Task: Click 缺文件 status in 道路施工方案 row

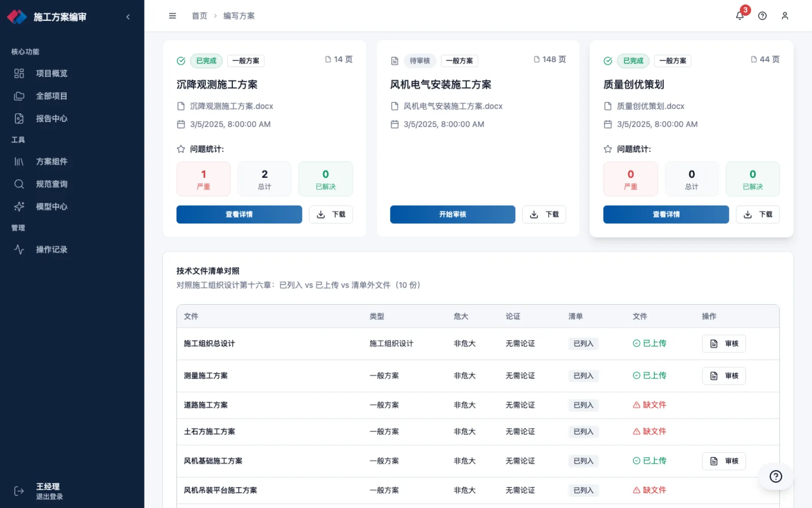Action: pyautogui.click(x=650, y=405)
